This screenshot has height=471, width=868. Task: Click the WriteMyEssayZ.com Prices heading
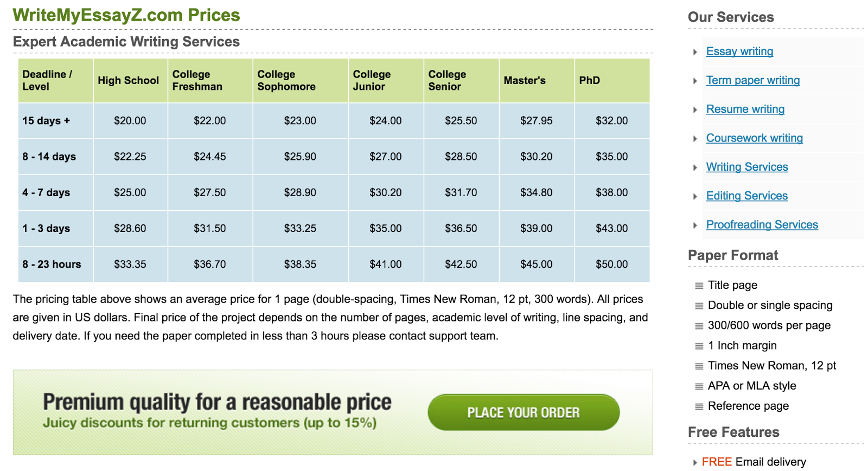pyautogui.click(x=126, y=15)
